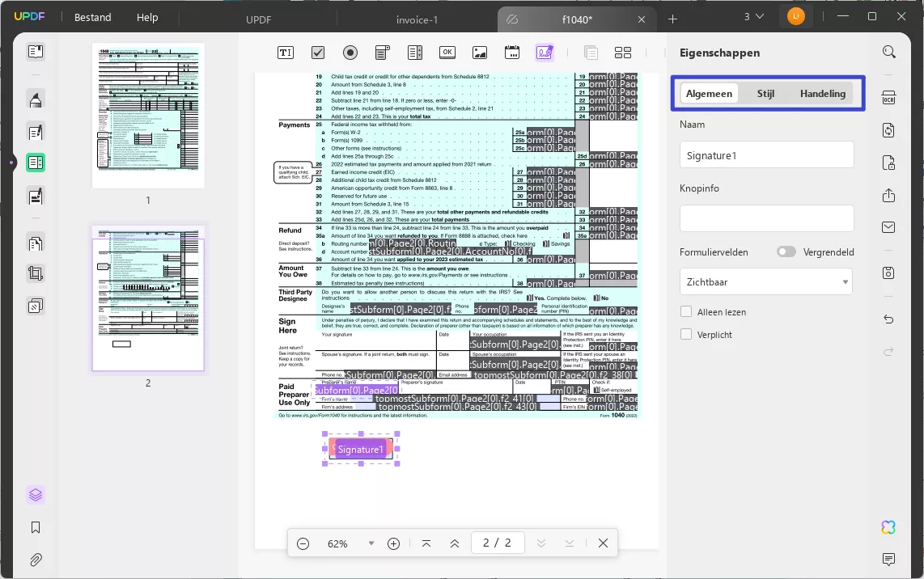Select the Date Field form tool
Viewport: 924px width, 579px height.
(512, 53)
